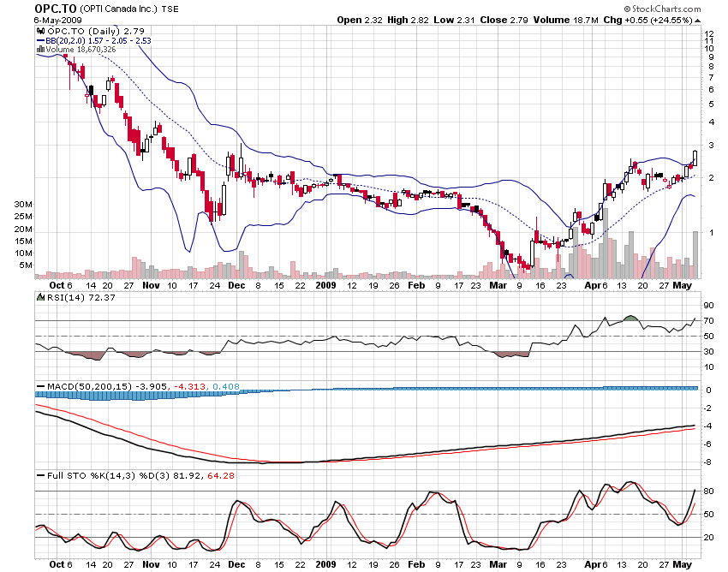Click the 30M volume axis label
The height and width of the screenshot is (572, 728).
click(23, 205)
